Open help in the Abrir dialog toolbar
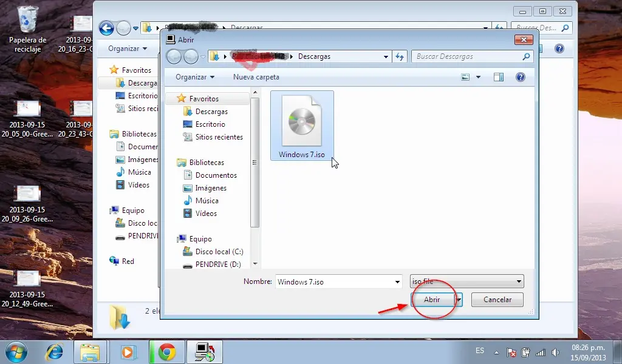622x364 pixels. coord(520,77)
